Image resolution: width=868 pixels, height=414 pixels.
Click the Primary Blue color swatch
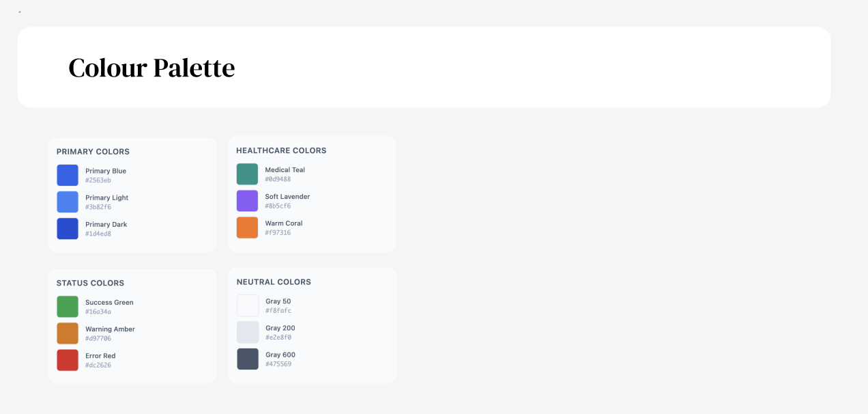pos(68,176)
